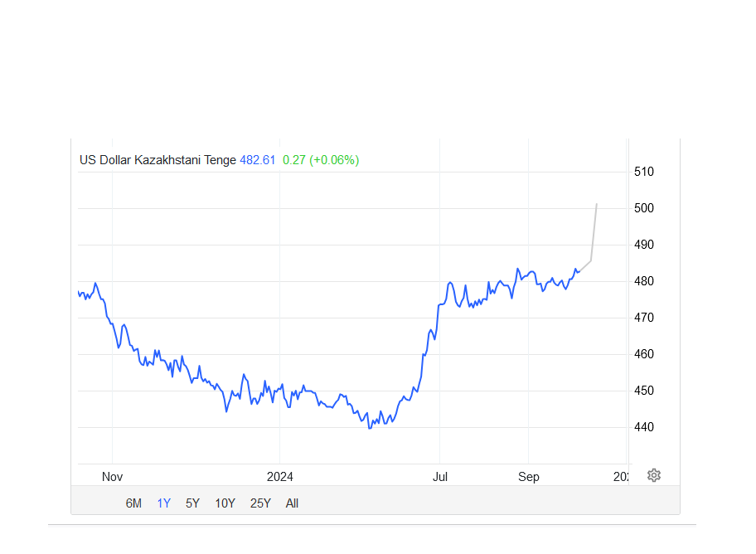Click the 510 y-axis label
The height and width of the screenshot is (554, 756).
[x=643, y=172]
